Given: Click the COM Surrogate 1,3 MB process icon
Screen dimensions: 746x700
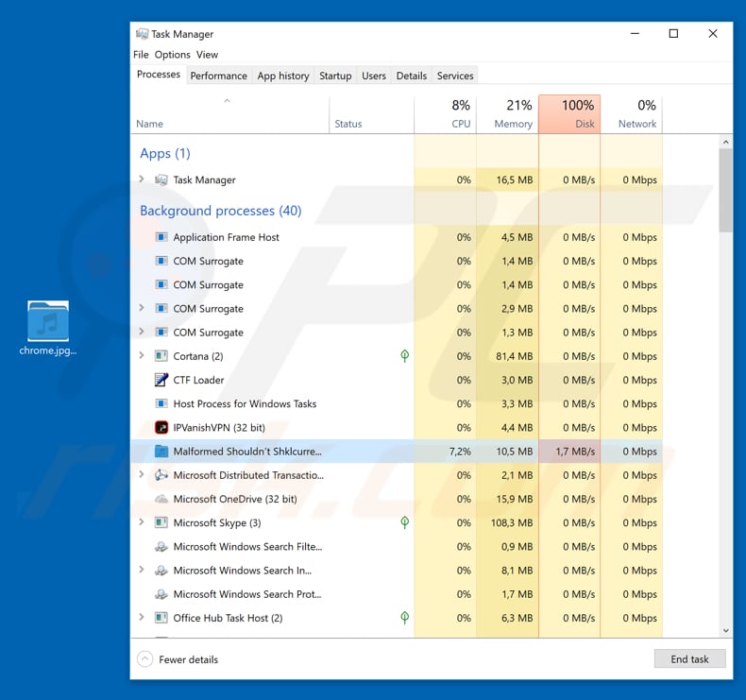Looking at the screenshot, I should (161, 333).
